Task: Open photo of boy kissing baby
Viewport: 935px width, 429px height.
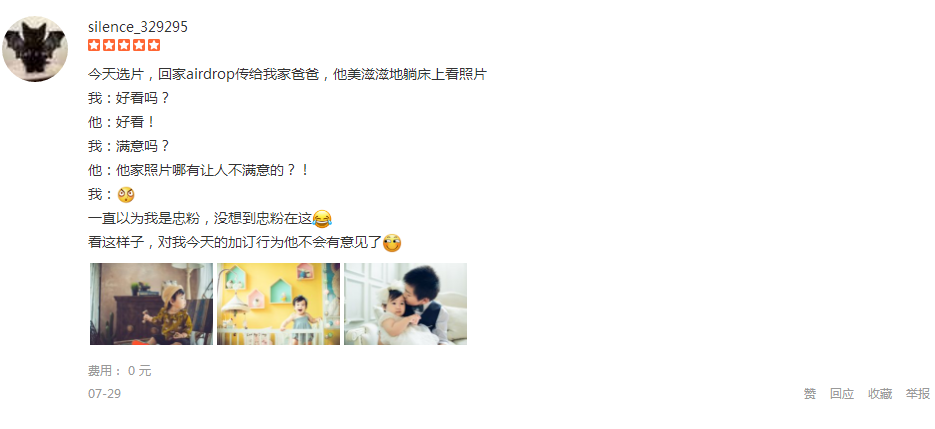Action: [405, 304]
